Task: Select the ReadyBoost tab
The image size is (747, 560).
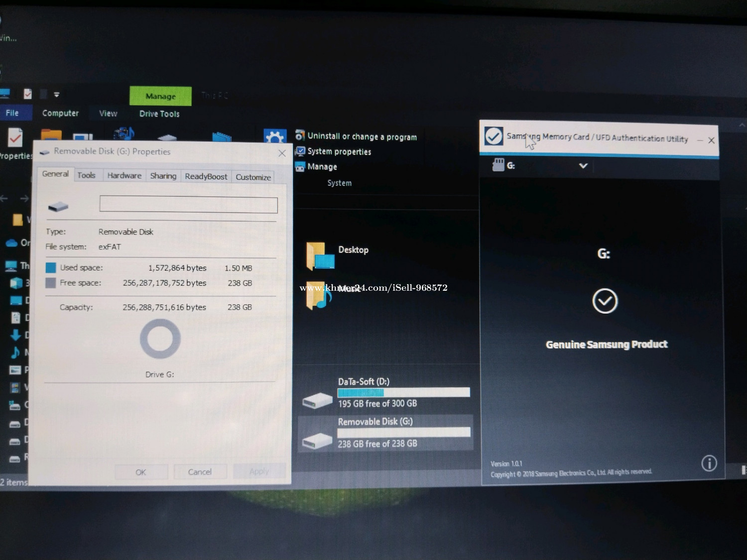Action: coord(206,177)
